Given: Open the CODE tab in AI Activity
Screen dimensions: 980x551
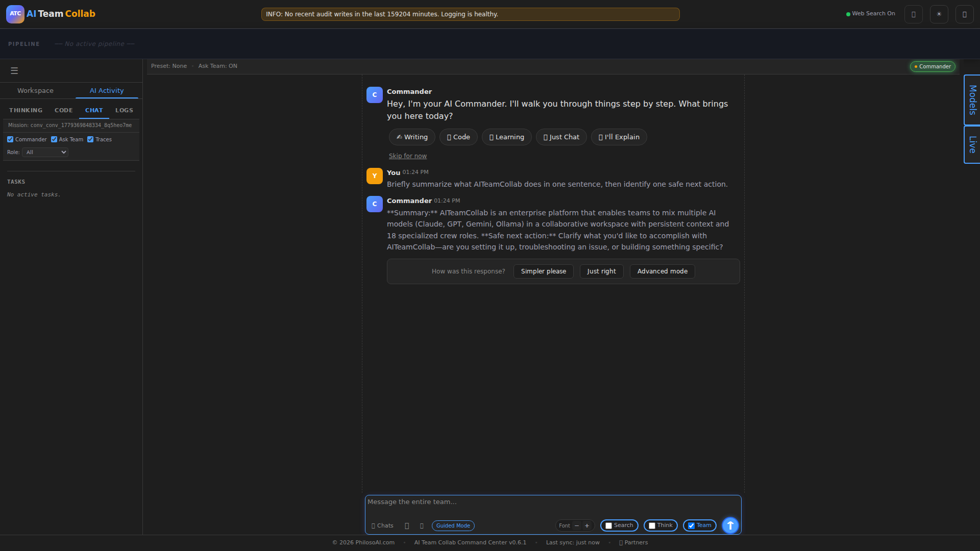Looking at the screenshot, I should [x=64, y=111].
